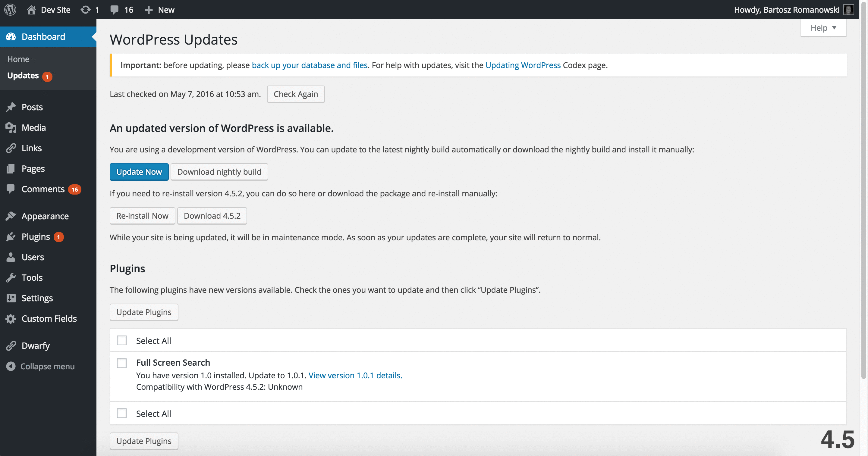
Task: Click the Full Screen Search plugin name
Action: (x=173, y=362)
